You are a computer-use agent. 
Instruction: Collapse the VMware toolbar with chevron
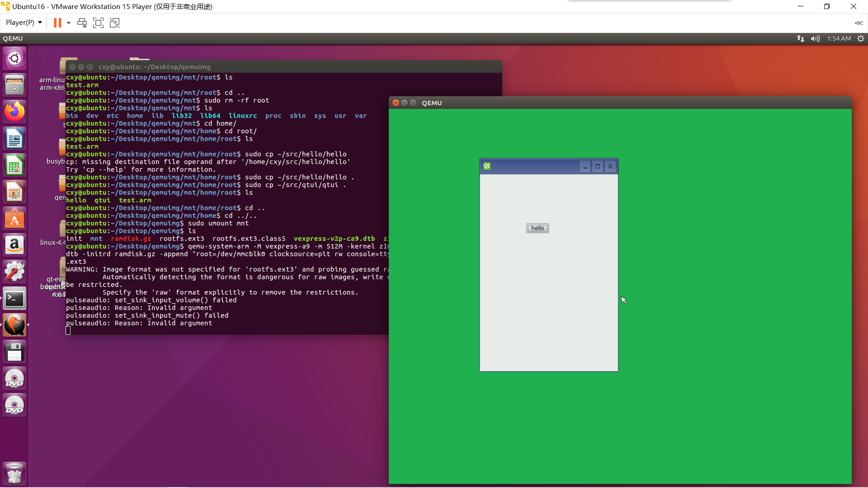(x=859, y=23)
